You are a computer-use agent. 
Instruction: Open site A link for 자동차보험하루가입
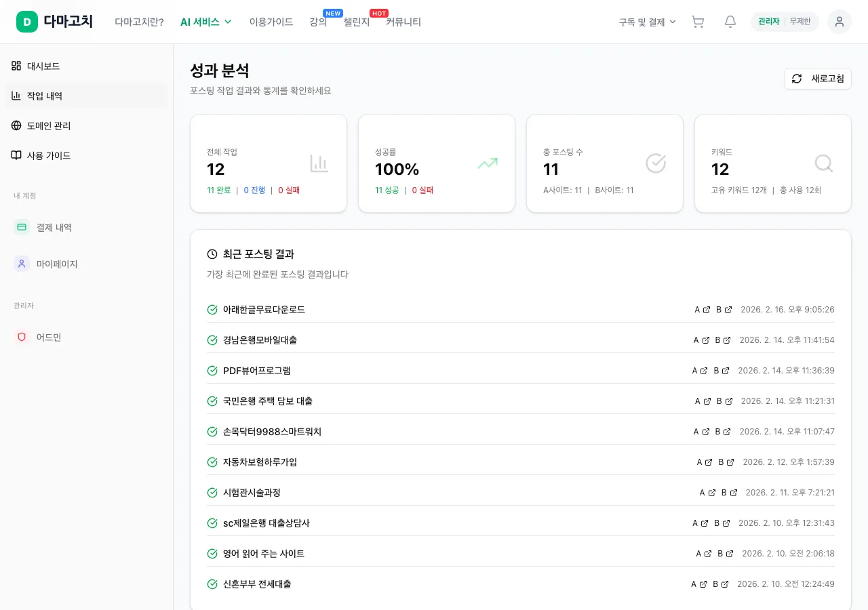705,462
